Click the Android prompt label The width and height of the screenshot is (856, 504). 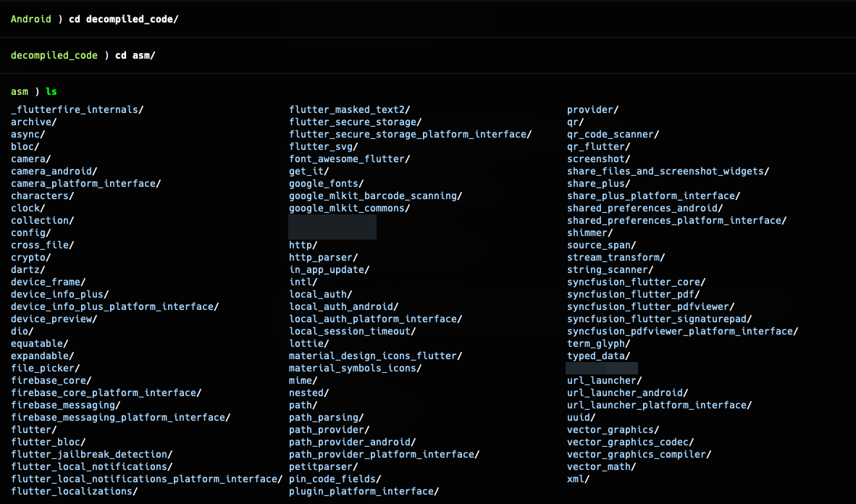pyautogui.click(x=31, y=19)
